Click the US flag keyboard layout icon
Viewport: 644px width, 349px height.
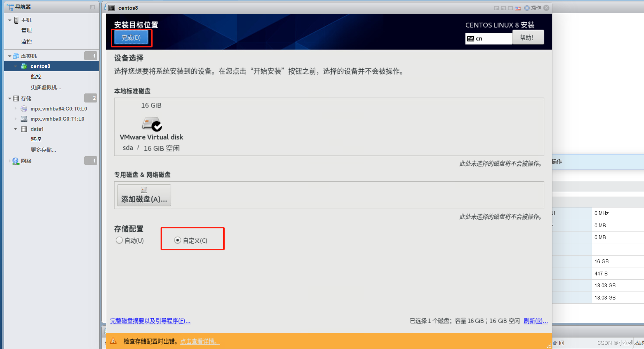click(x=518, y=8)
